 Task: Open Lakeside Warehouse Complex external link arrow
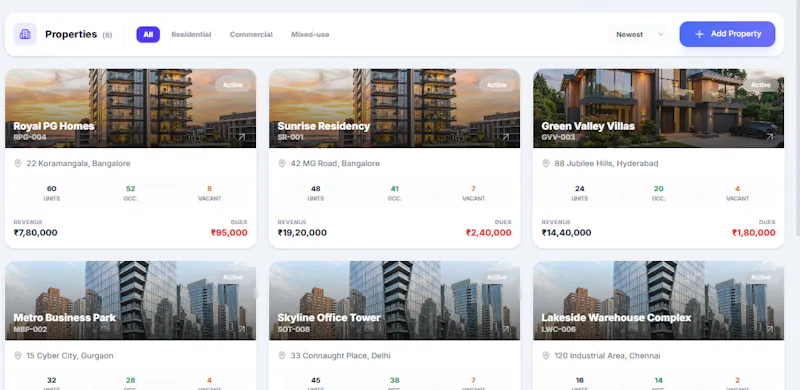click(x=770, y=329)
